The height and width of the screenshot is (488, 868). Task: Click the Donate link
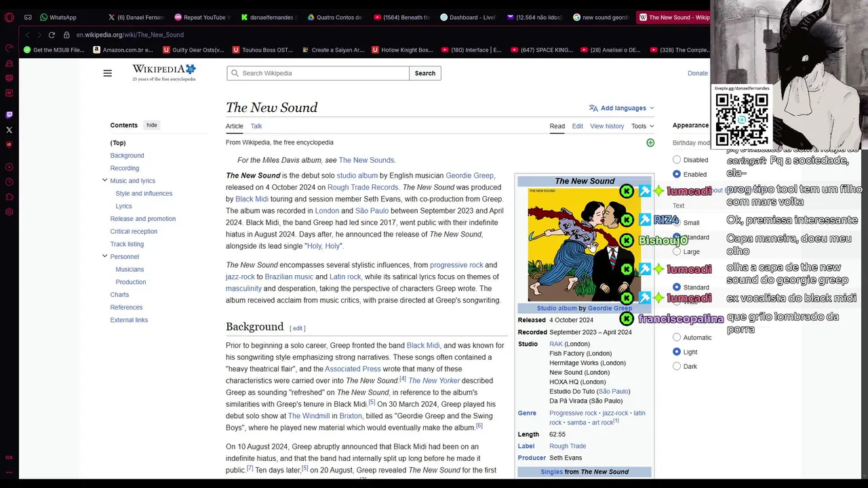click(698, 73)
